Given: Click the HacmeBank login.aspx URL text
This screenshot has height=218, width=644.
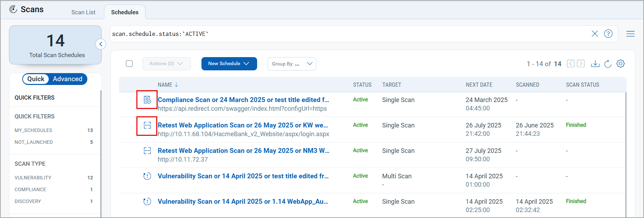Looking at the screenshot, I should tap(244, 134).
